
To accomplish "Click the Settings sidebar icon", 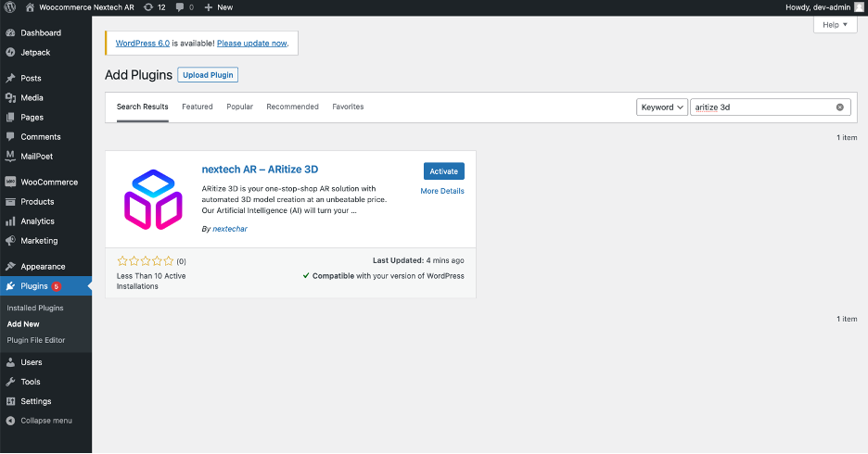I will pyautogui.click(x=10, y=401).
